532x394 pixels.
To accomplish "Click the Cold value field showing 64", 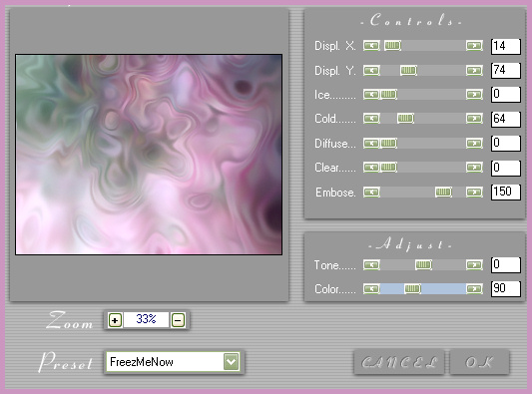I will click(x=505, y=119).
